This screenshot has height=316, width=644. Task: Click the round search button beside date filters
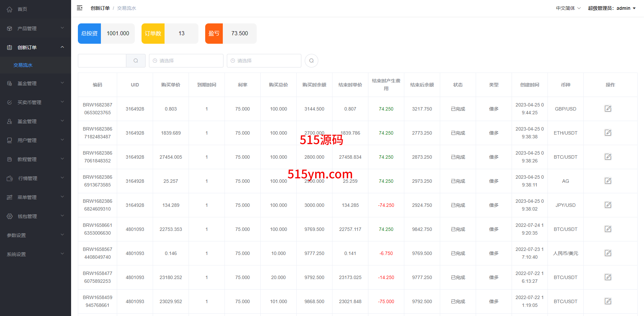(x=311, y=61)
